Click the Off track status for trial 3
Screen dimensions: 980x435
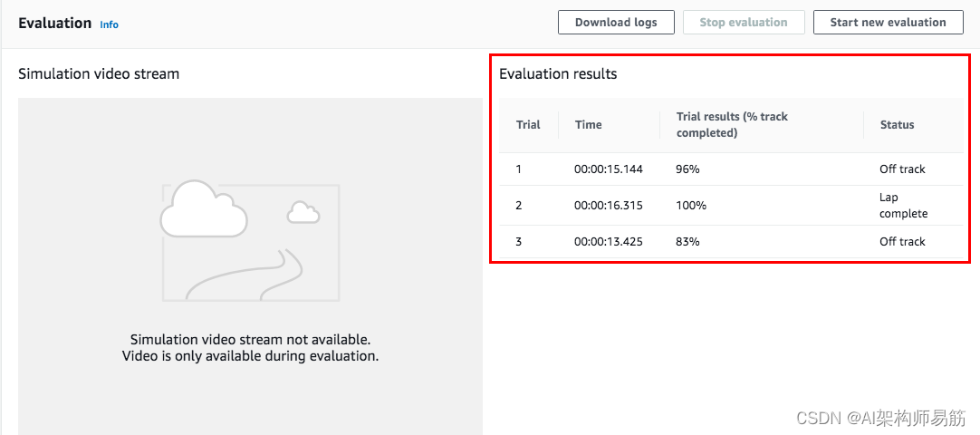point(902,242)
